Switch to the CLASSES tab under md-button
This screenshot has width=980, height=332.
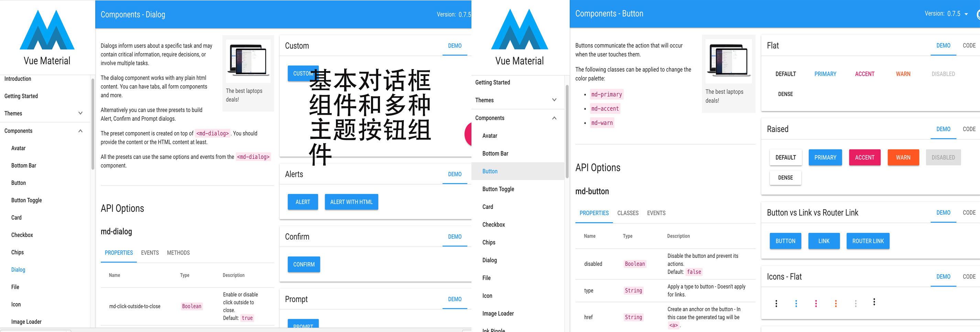click(x=628, y=213)
